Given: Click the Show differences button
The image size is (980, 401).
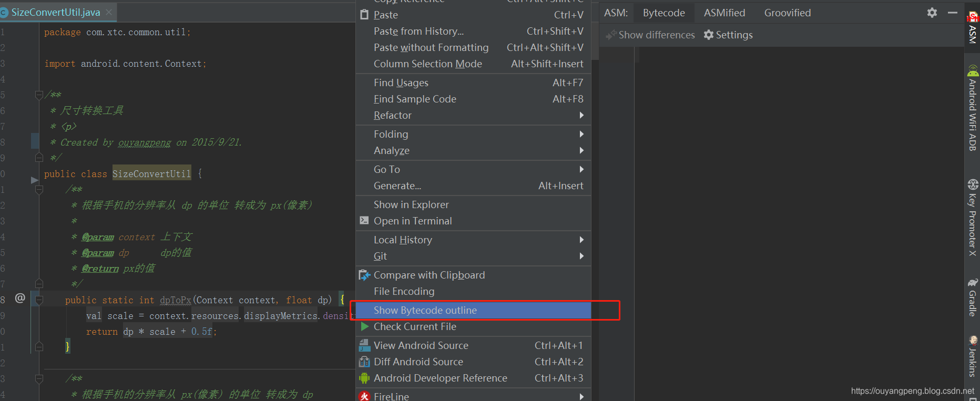Looking at the screenshot, I should tap(650, 35).
